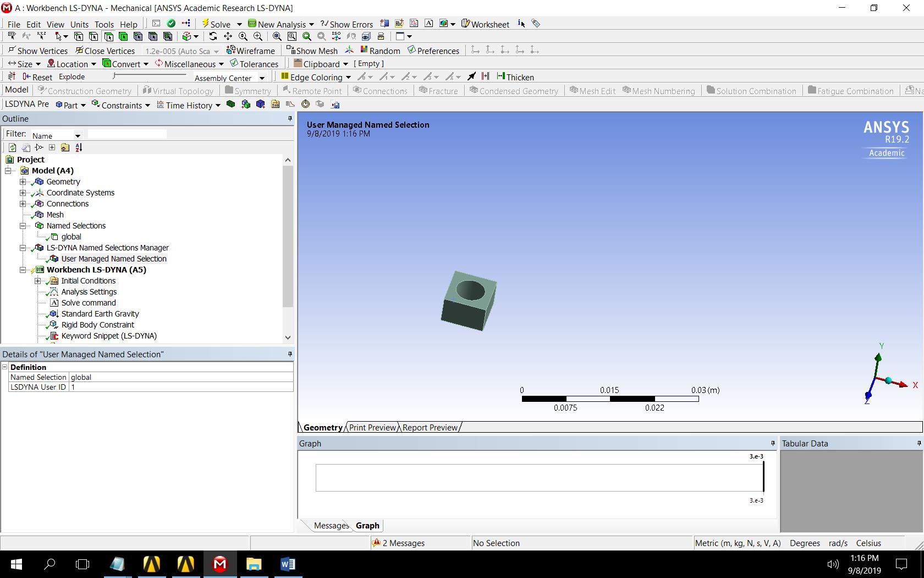Image resolution: width=924 pixels, height=578 pixels.
Task: Click the Worksheet button
Action: tap(486, 24)
